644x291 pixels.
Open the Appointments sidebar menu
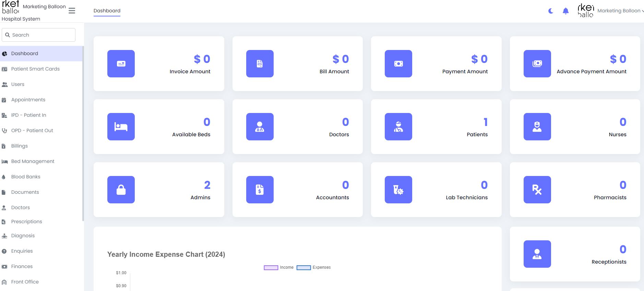coord(28,100)
